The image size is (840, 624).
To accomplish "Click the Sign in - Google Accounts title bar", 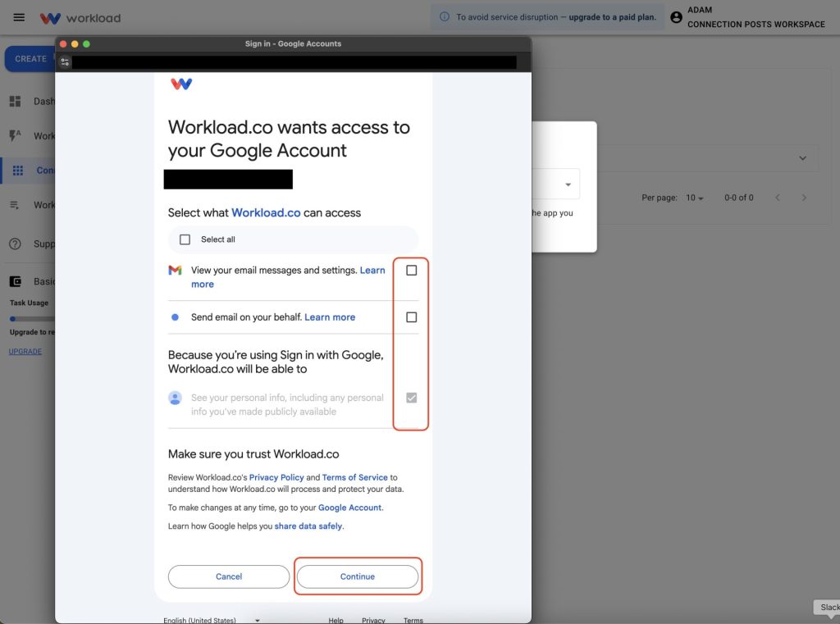I will coord(293,44).
